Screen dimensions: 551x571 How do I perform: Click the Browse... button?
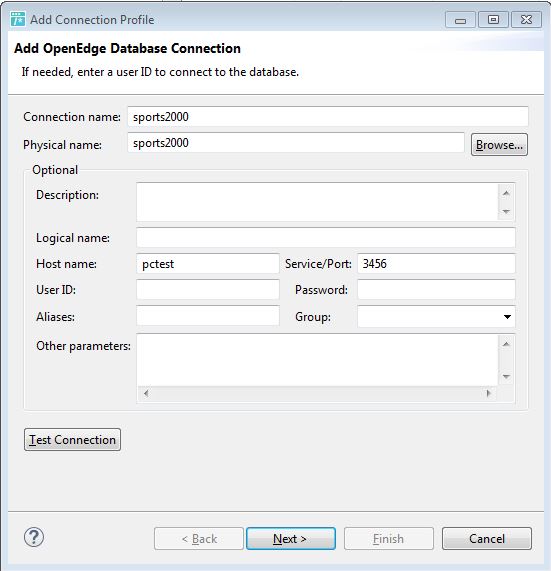pyautogui.click(x=499, y=145)
